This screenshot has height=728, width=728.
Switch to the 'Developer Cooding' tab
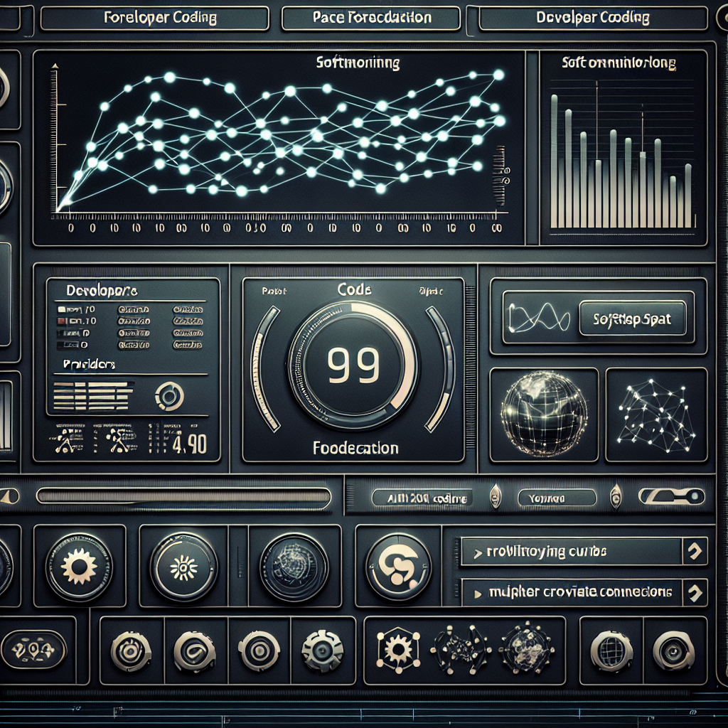coord(594,18)
